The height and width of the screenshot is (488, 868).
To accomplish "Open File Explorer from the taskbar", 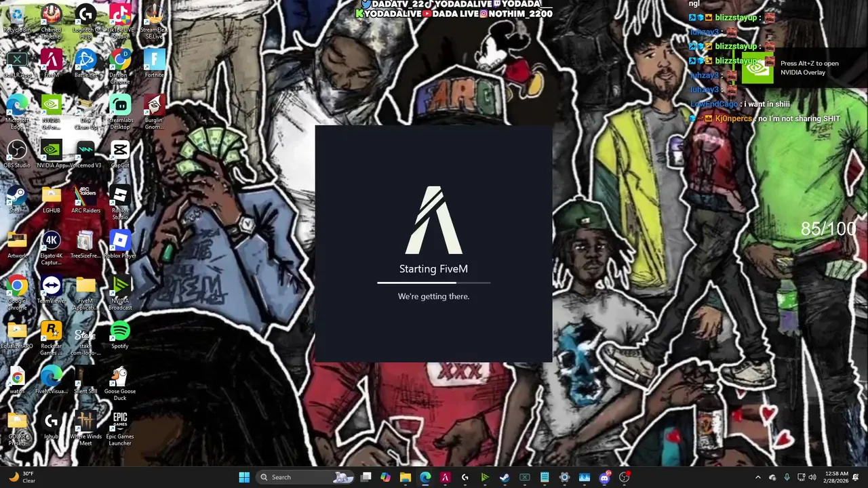I will (406, 477).
